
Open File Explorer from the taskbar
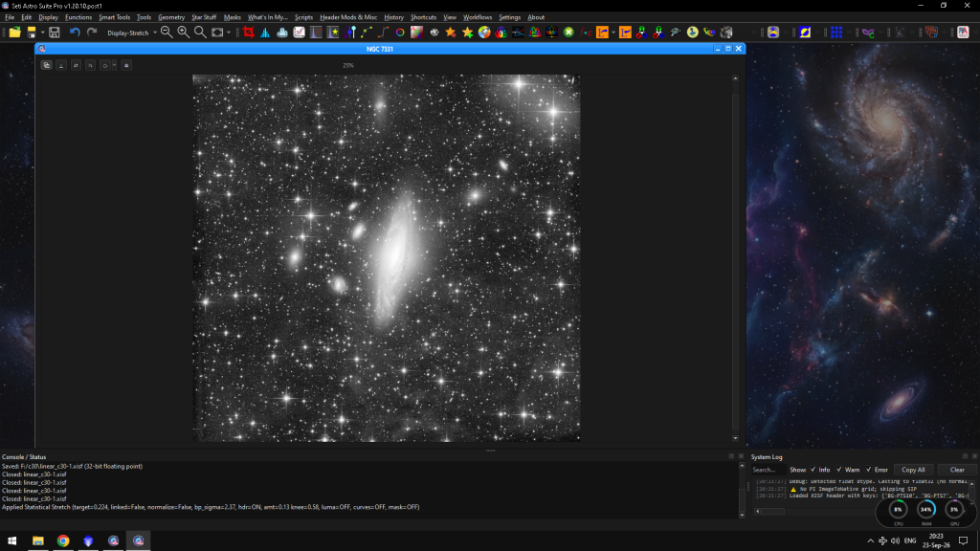click(x=38, y=540)
